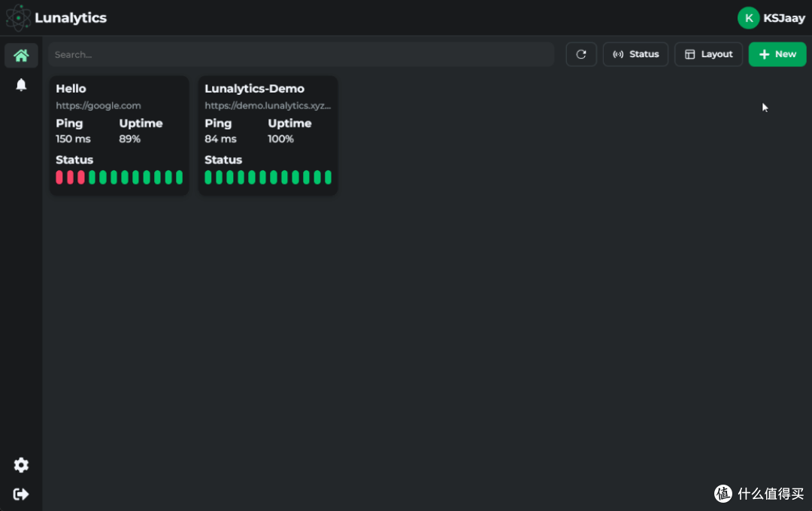
Task: Open the Hello monitor card title
Action: (71, 89)
